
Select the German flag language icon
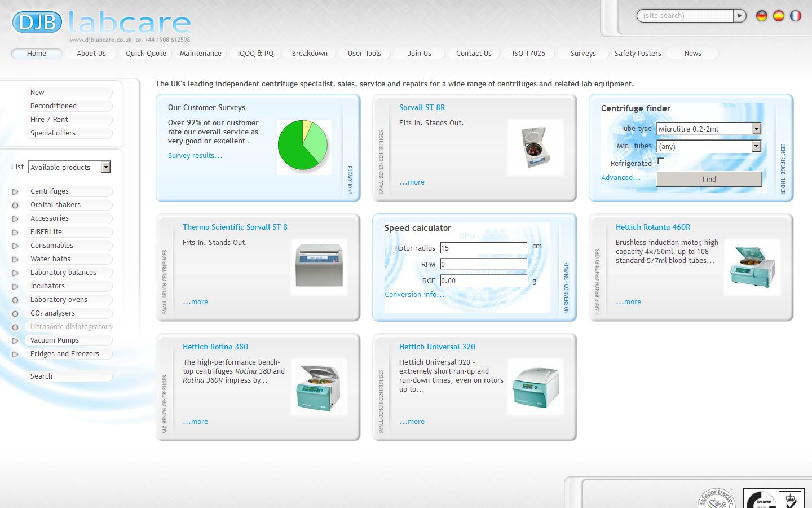click(x=761, y=16)
